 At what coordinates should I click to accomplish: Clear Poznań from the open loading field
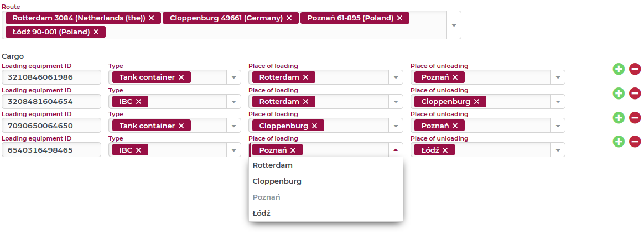(x=293, y=150)
